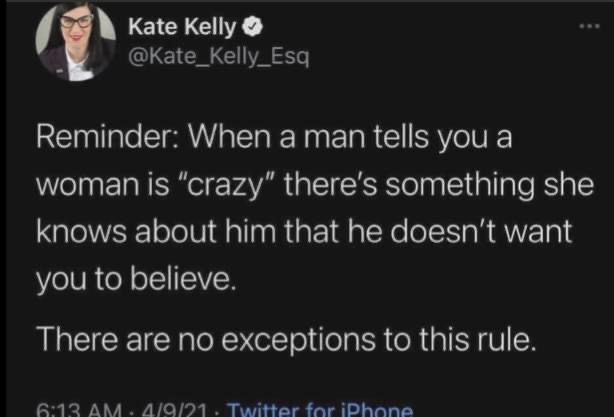Select the line "you to believe."
Viewport: 614px width, 417px height.
[x=136, y=279]
